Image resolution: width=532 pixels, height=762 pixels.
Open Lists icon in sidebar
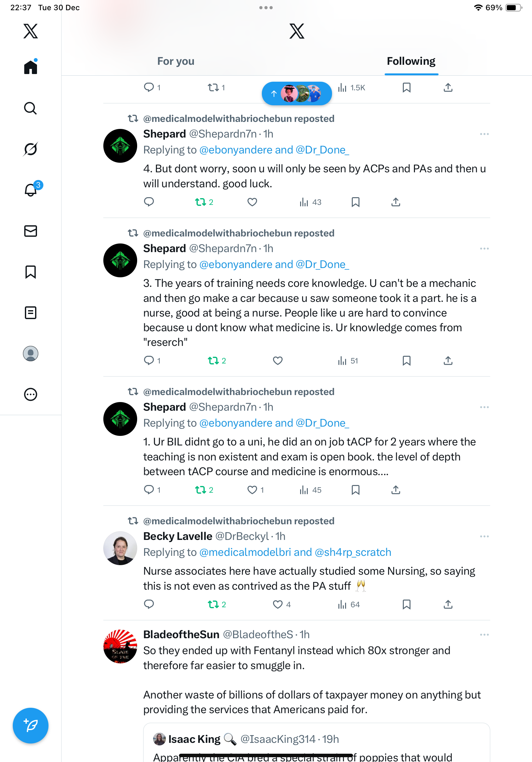pyautogui.click(x=31, y=313)
